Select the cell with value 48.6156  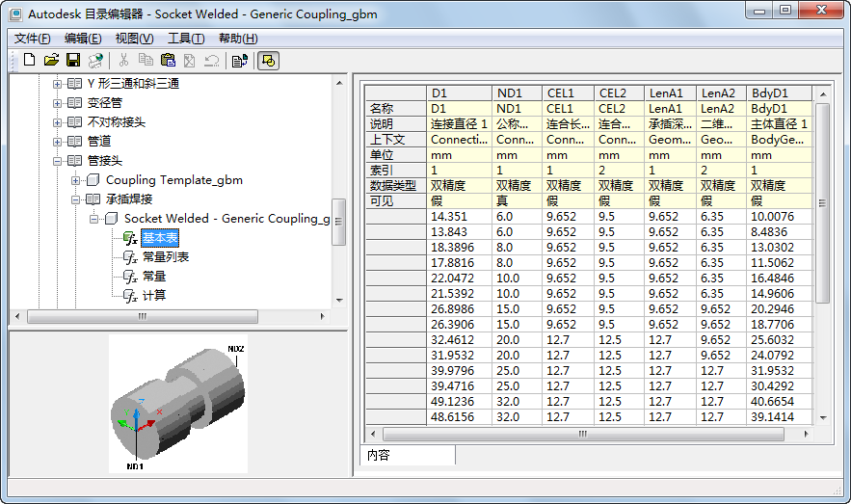pos(459,417)
